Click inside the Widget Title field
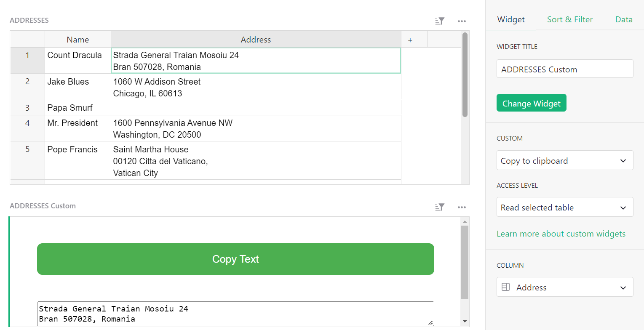This screenshot has width=644, height=330. (564, 69)
